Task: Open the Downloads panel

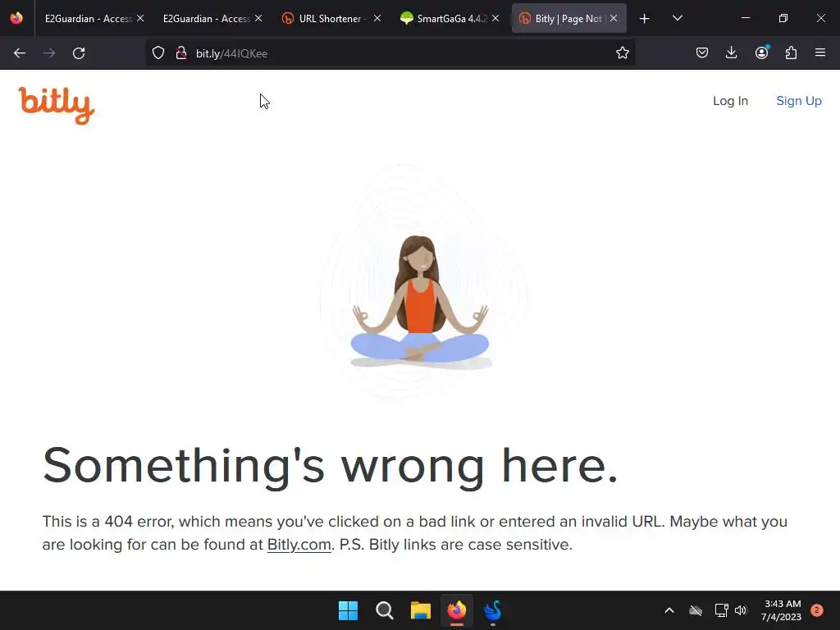Action: pos(731,53)
